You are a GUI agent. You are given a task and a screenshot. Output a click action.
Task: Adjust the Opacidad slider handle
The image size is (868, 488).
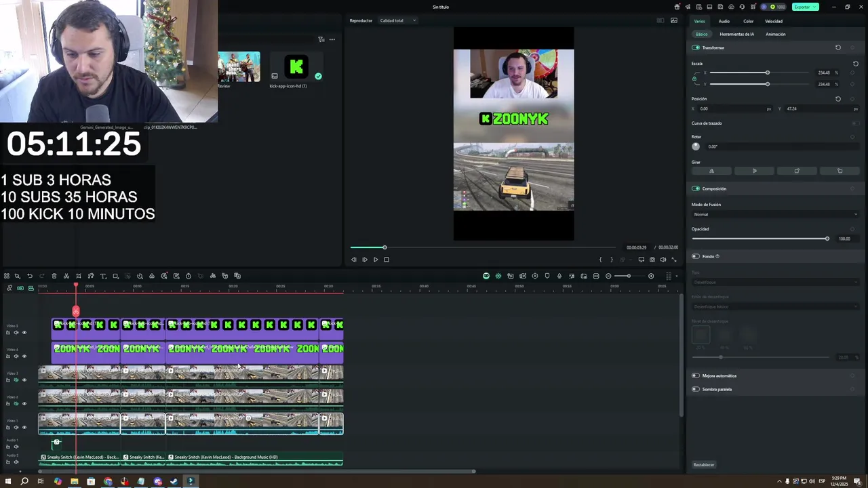point(827,239)
